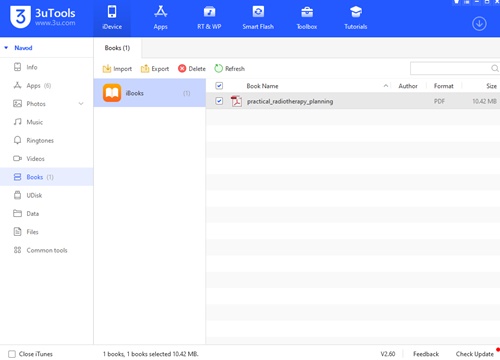This screenshot has height=360, width=500.
Task: Sort by Author column
Action: click(x=408, y=86)
